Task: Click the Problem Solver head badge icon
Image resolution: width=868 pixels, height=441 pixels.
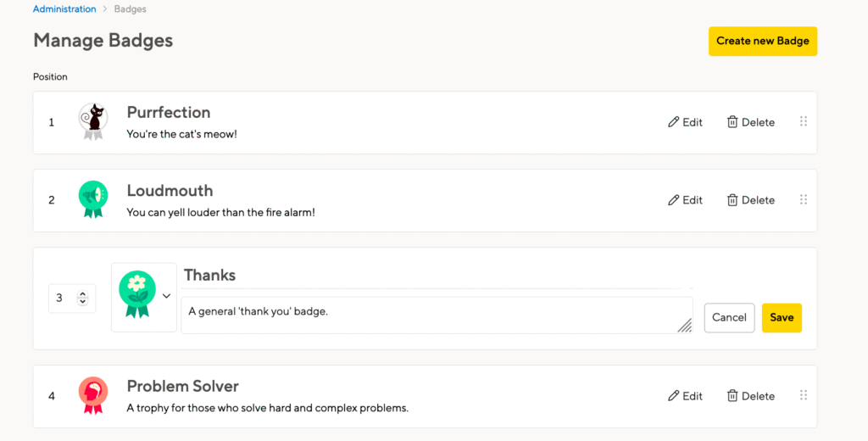Action: [x=93, y=395]
